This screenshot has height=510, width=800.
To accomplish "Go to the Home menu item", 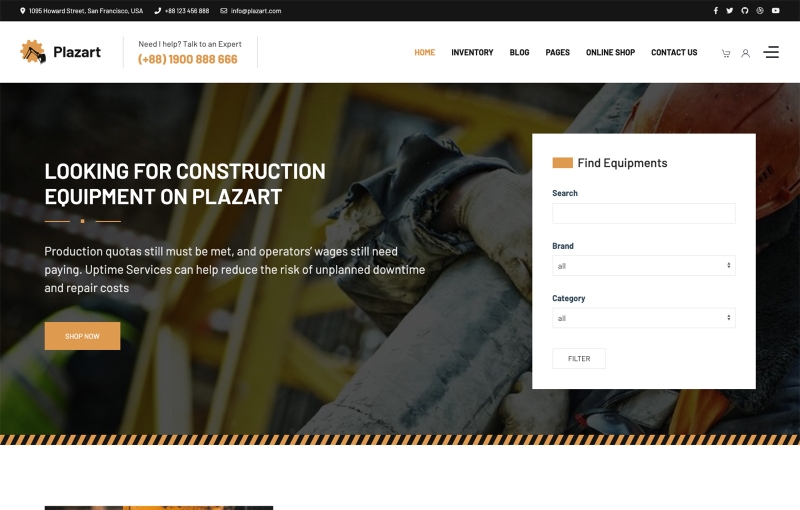I will click(x=424, y=53).
